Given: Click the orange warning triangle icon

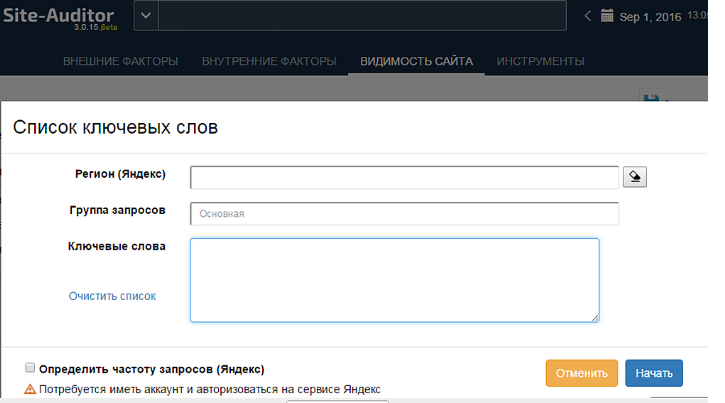Looking at the screenshot, I should pyautogui.click(x=30, y=389).
